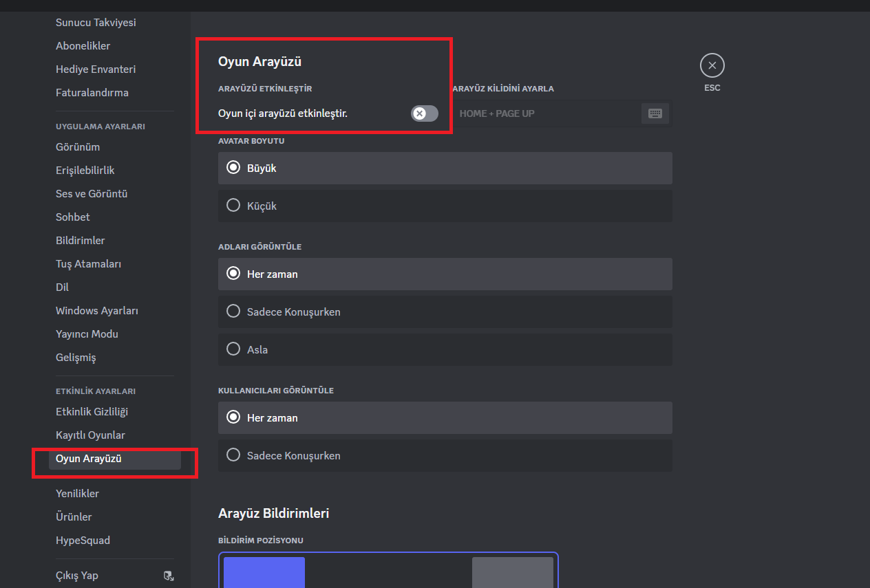Select Oyun Arayüzü in sidebar
The width and height of the screenshot is (870, 588).
pyautogui.click(x=115, y=459)
